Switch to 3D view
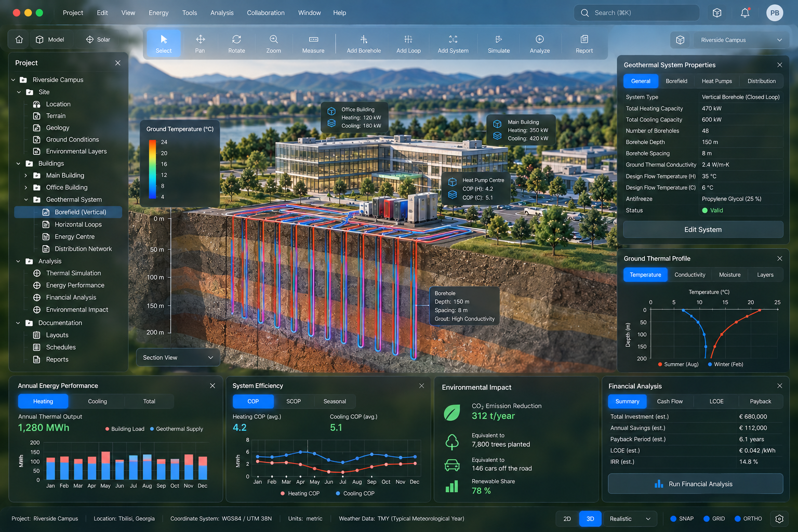The image size is (798, 532). 590,518
